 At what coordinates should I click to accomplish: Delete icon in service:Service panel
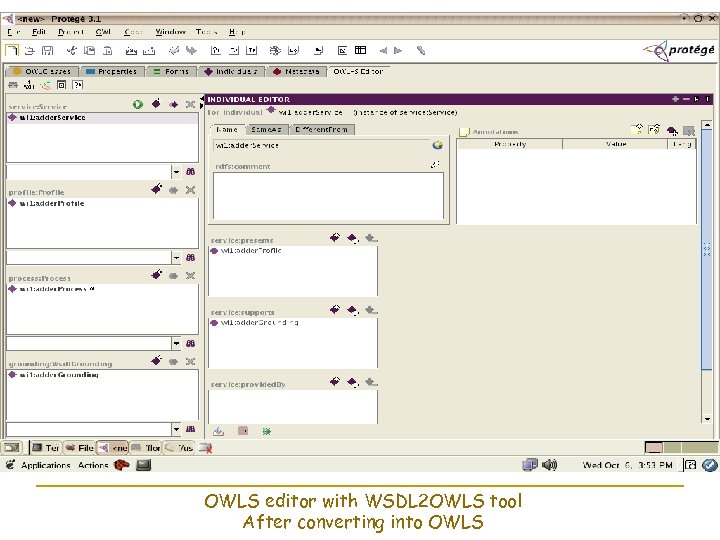[x=190, y=104]
